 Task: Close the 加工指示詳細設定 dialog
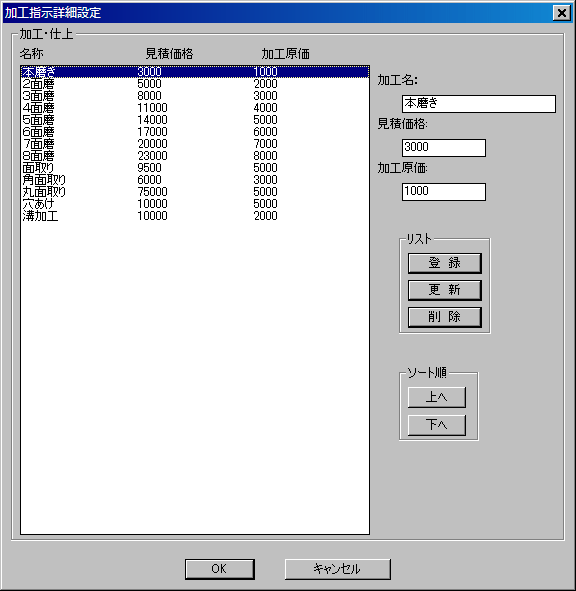coord(562,13)
